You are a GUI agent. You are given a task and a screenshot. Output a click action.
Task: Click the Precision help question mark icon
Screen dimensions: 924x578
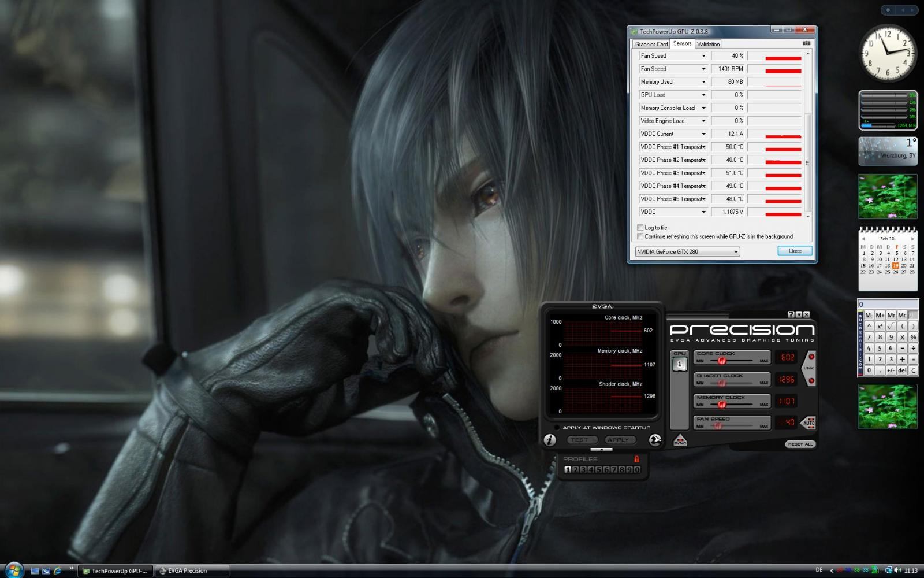[x=791, y=314]
